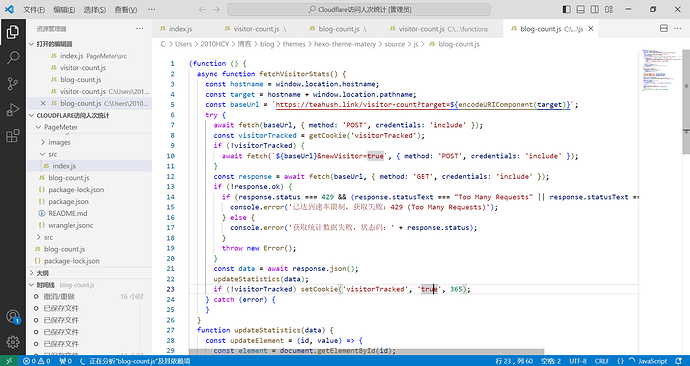Open editor more actions ellipsis
Image resolution: width=690 pixels, height=366 pixels.
point(678,28)
